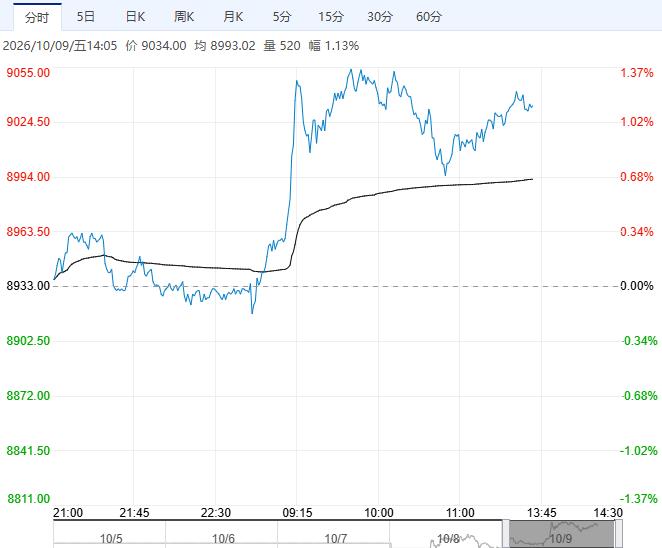662x548 pixels.
Task: Click the red 0.68% percent label
Action: (x=637, y=176)
